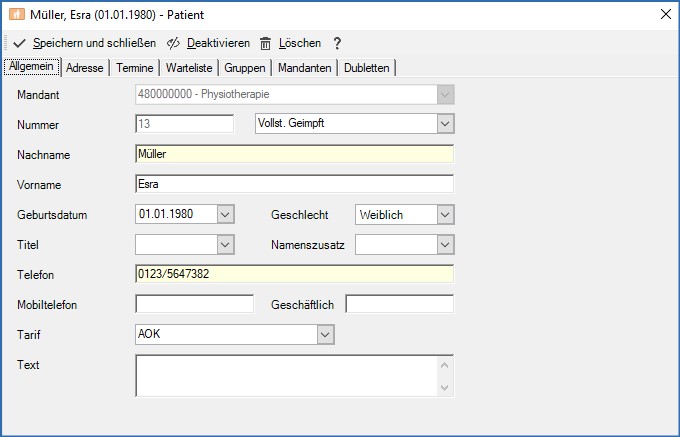Open the Geburtsdatum date picker dropdown

tap(225, 214)
